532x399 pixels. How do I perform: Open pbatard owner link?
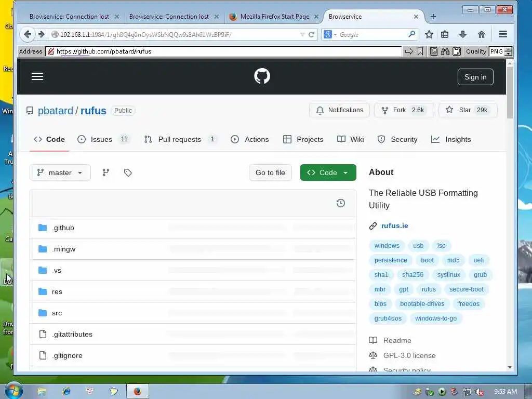coord(55,111)
